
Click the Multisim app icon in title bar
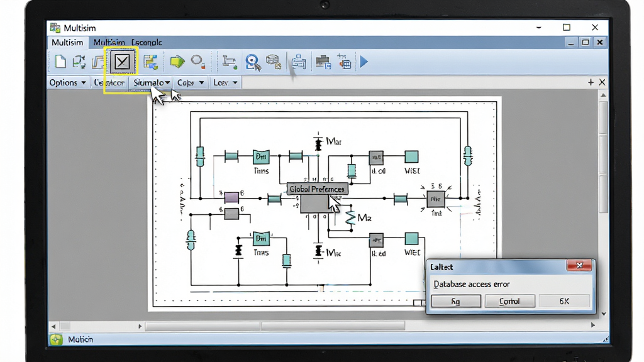click(x=55, y=28)
